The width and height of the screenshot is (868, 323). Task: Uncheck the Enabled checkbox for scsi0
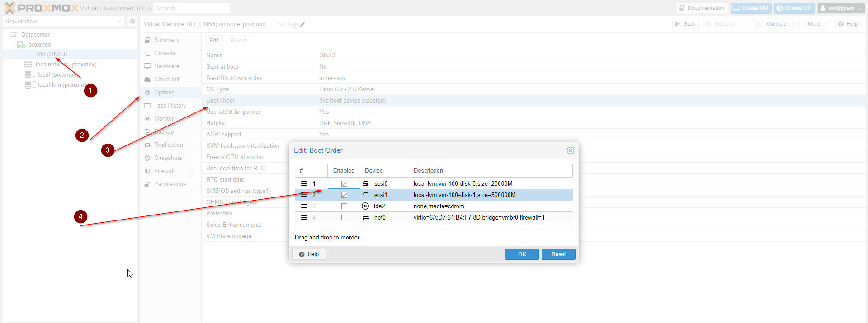point(344,183)
